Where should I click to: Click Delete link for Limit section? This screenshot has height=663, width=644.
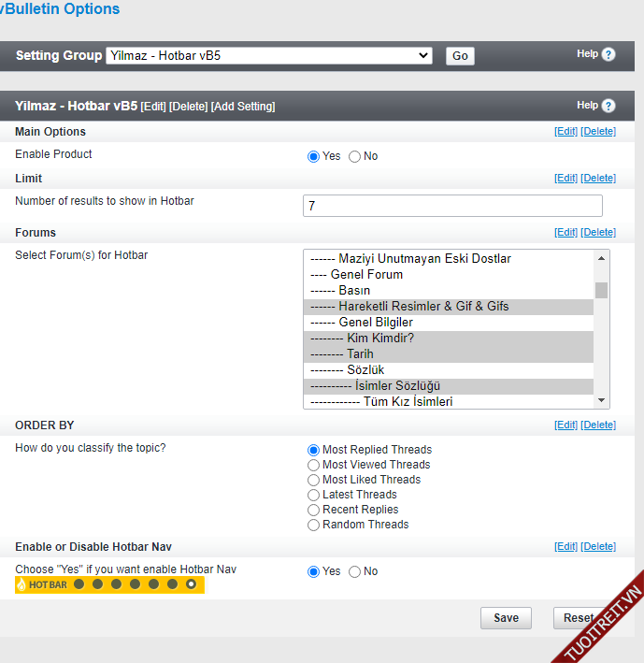tap(598, 179)
